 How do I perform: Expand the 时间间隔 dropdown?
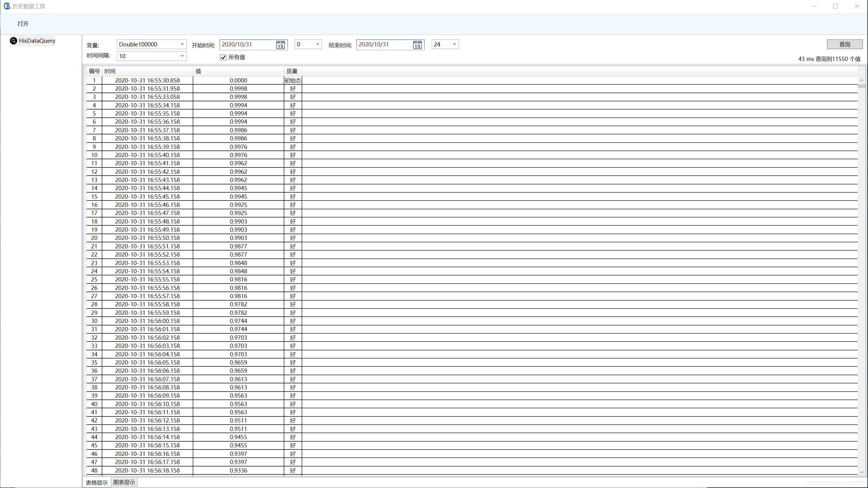coord(182,56)
